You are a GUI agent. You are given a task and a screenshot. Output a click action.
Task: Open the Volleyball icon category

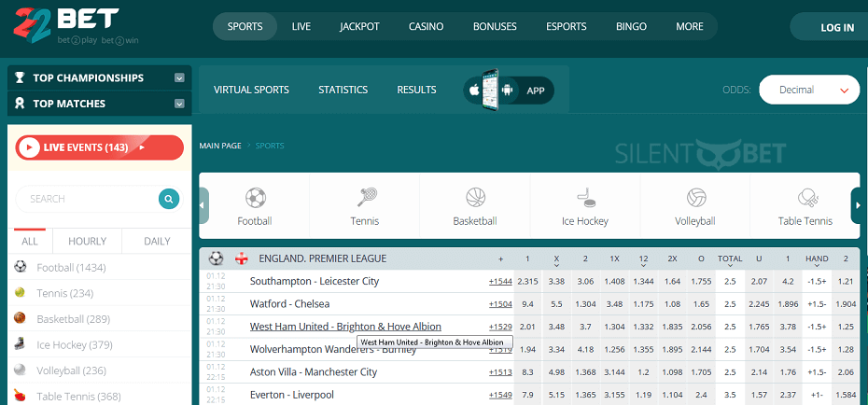(x=696, y=198)
